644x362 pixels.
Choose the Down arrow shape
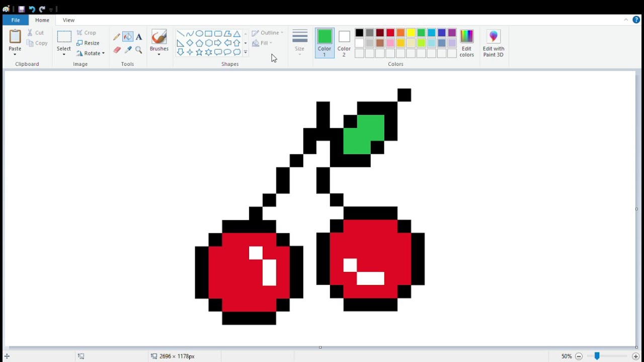(x=180, y=52)
